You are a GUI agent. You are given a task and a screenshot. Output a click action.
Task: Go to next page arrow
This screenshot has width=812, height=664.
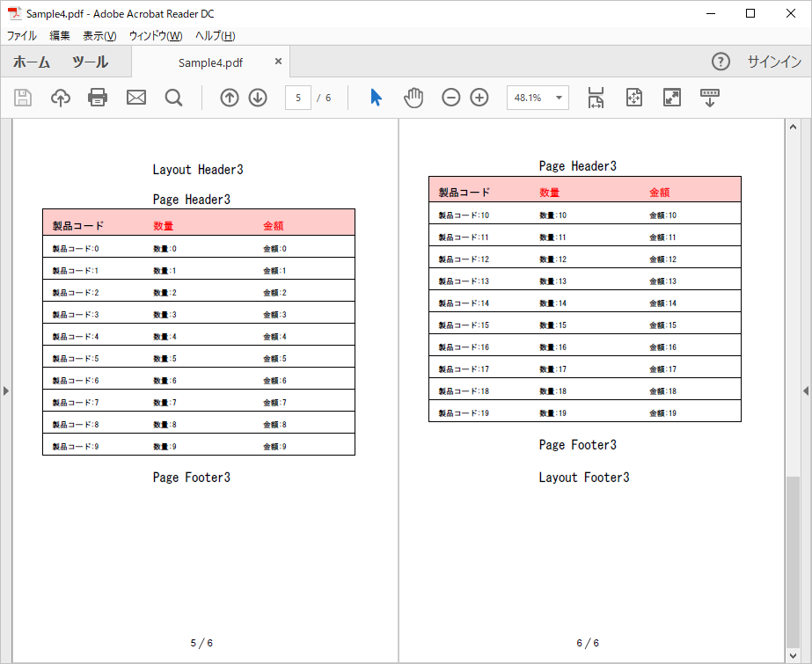click(258, 98)
